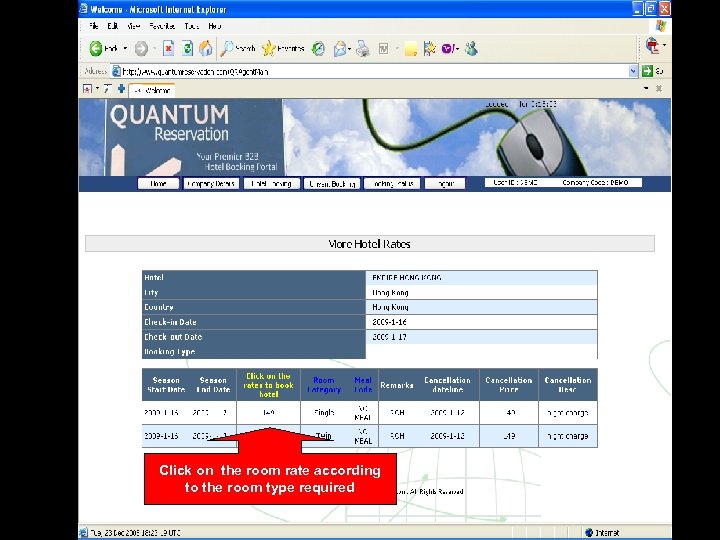Screen dimensions: 720x540
Task: Click the page icon in address bar
Action: [x=117, y=71]
